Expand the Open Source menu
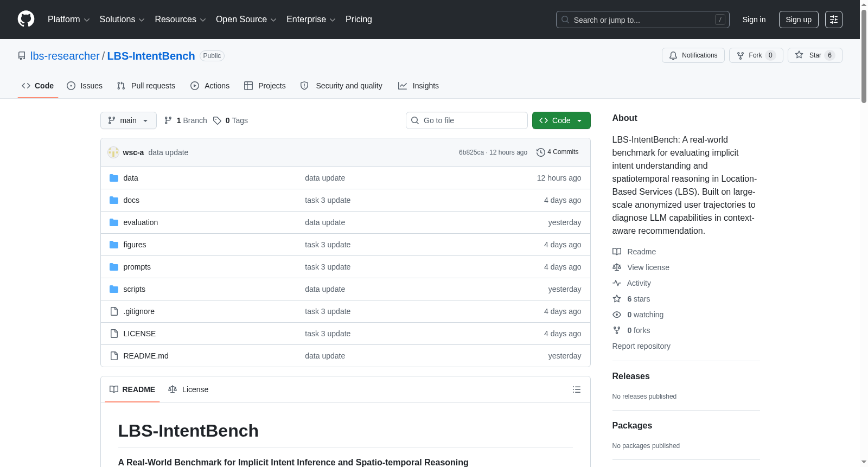 (246, 20)
